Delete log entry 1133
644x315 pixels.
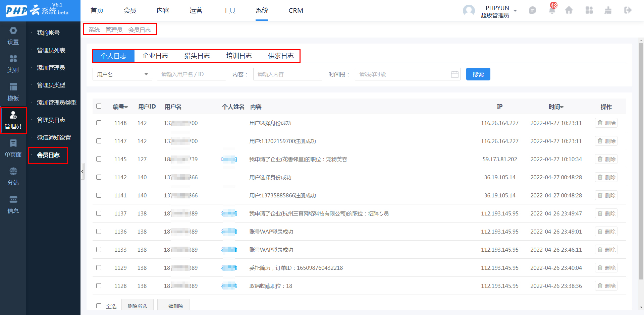click(606, 250)
